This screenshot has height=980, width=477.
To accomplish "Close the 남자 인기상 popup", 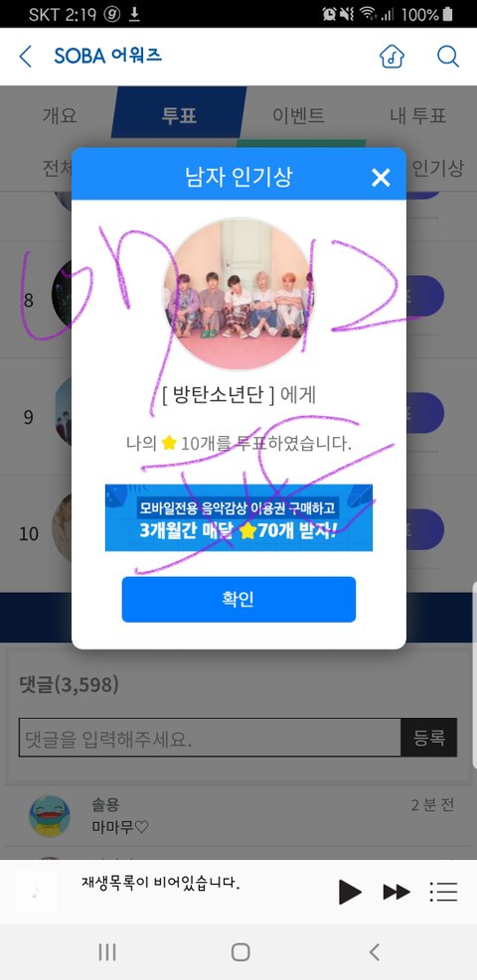I will click(x=381, y=178).
